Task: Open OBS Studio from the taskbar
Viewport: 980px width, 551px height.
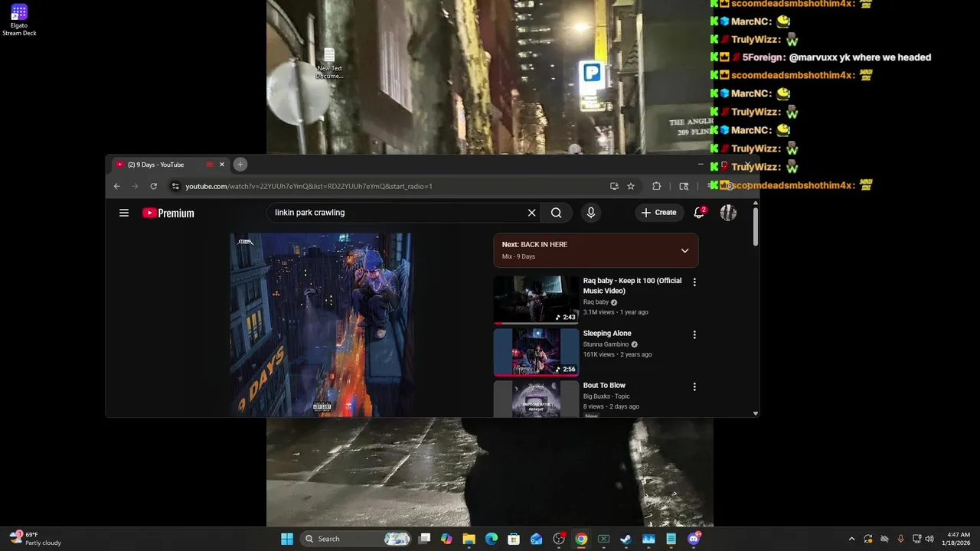Action: click(x=559, y=539)
